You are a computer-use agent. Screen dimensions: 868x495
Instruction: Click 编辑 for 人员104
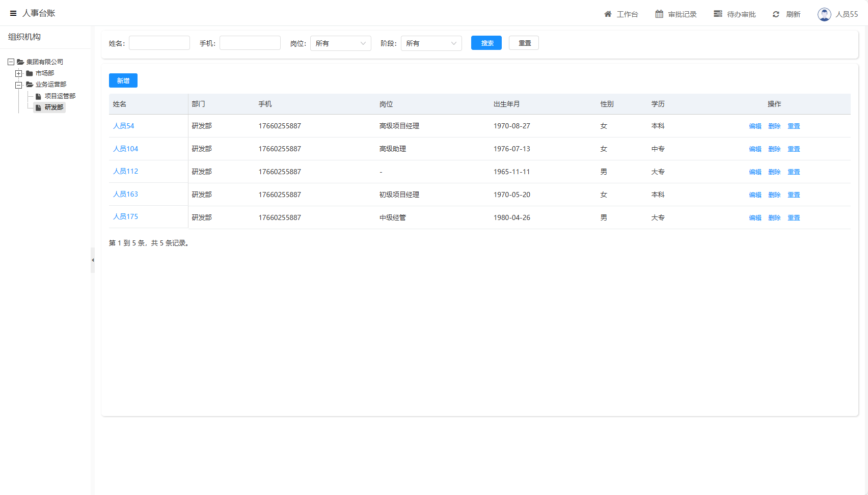point(755,149)
